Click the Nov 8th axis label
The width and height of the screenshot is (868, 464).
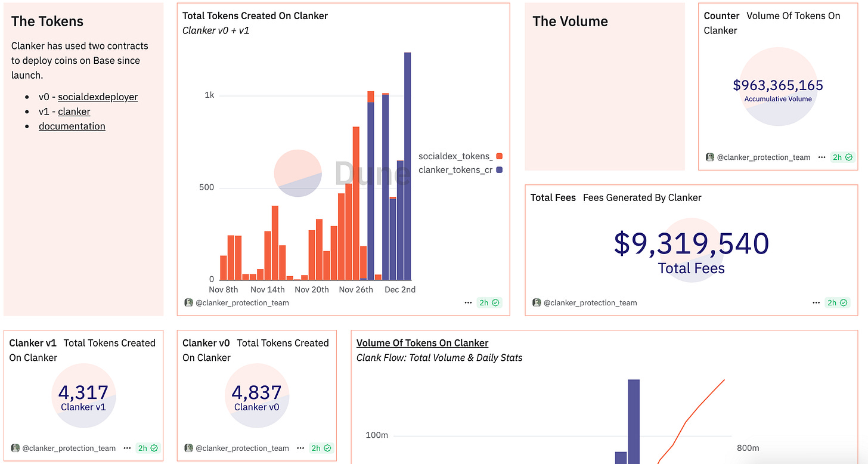pos(224,290)
